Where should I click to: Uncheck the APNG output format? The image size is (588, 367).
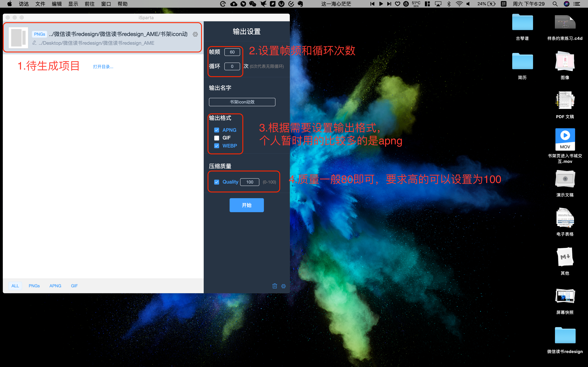click(x=216, y=130)
